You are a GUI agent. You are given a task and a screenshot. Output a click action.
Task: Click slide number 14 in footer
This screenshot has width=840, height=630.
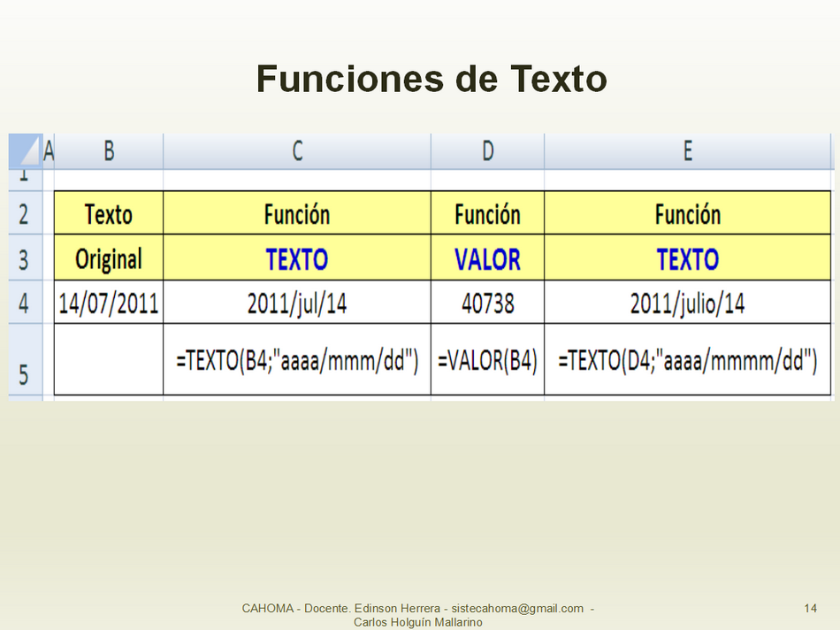pyautogui.click(x=810, y=608)
